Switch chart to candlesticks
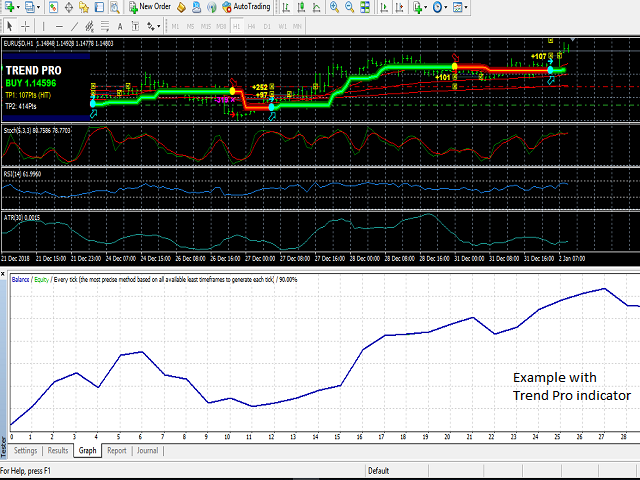Screen dimensions: 640x480 (x=301, y=7)
